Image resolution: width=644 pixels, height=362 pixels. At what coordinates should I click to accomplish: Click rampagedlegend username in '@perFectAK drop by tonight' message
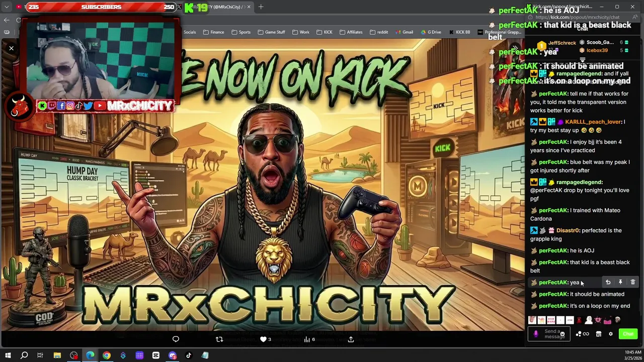point(580,182)
